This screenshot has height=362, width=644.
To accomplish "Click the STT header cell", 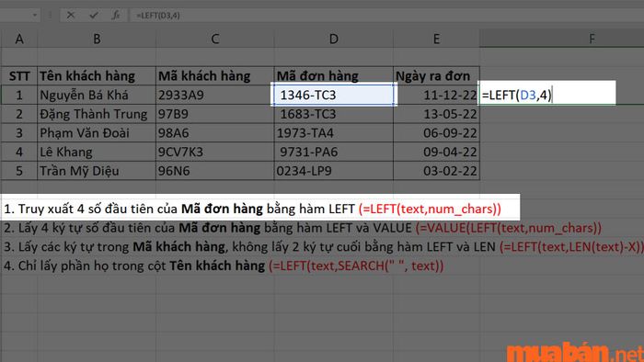I will (x=19, y=76).
